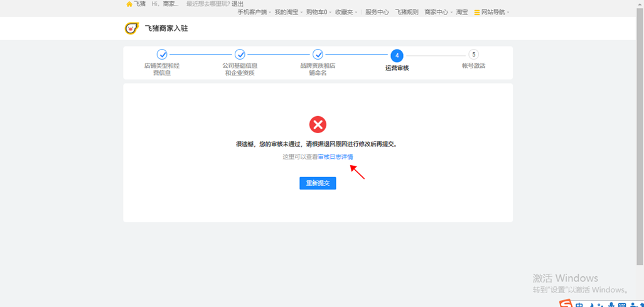Click the step 1 checkmark circle
The width and height of the screenshot is (644, 307).
point(162,54)
